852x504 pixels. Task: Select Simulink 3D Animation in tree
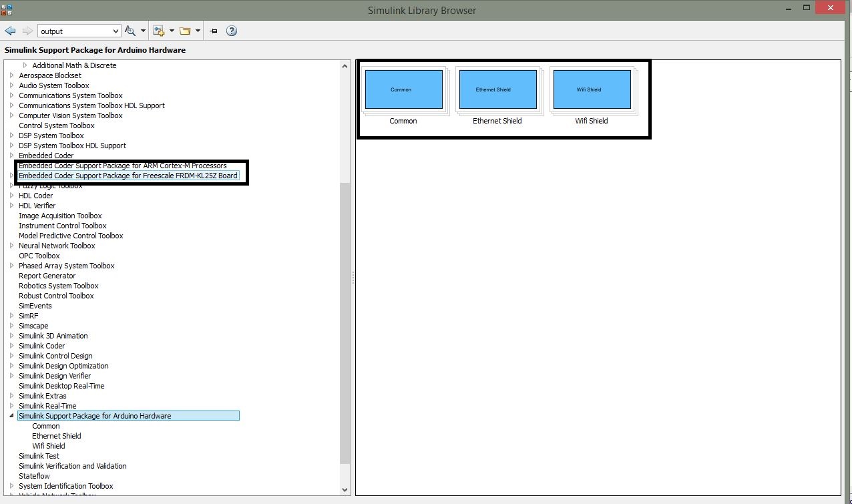53,336
